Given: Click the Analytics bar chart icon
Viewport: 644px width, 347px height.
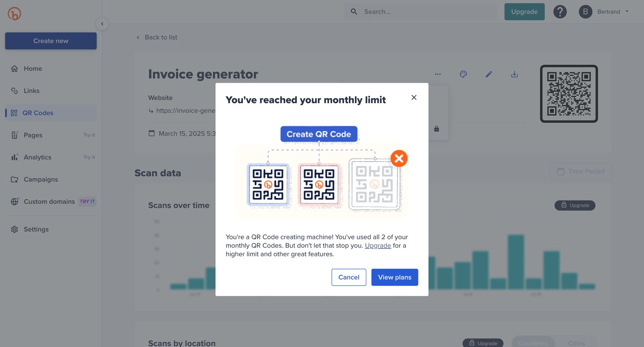Looking at the screenshot, I should tap(14, 157).
